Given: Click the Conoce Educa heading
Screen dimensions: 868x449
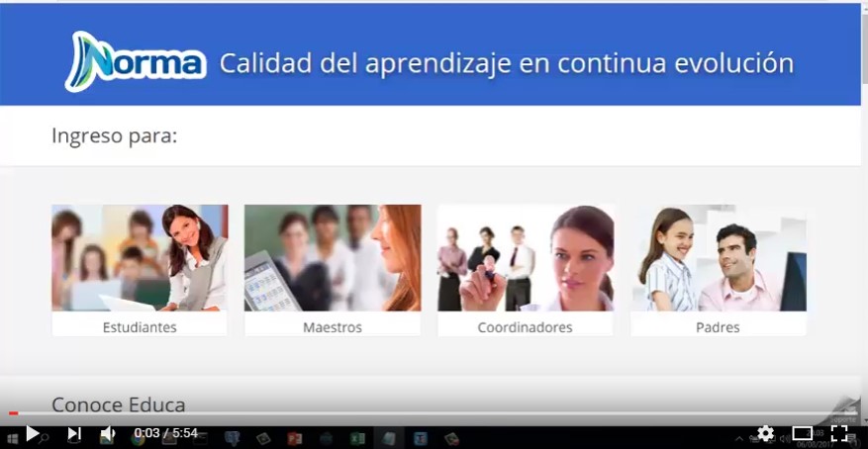Looking at the screenshot, I should [118, 404].
